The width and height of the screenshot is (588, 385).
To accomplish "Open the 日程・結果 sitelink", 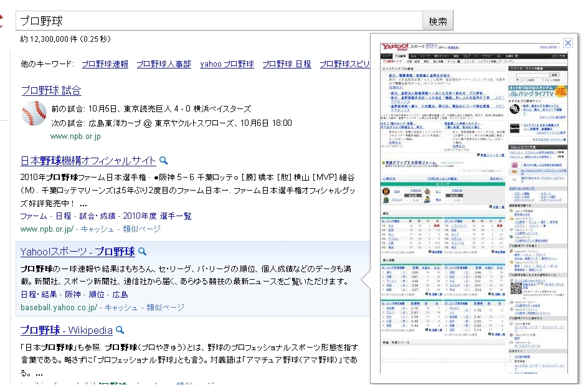I will (39, 295).
